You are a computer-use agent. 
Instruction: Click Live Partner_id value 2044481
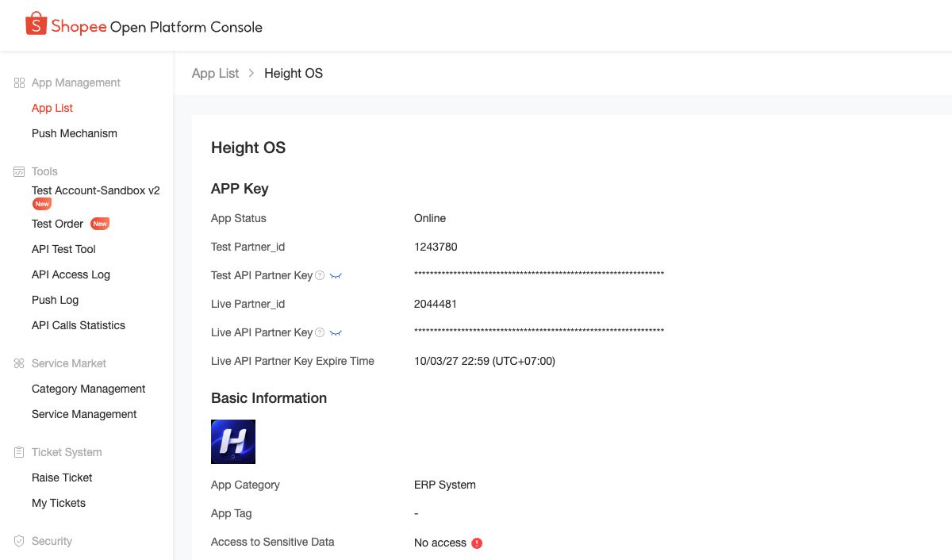(436, 304)
